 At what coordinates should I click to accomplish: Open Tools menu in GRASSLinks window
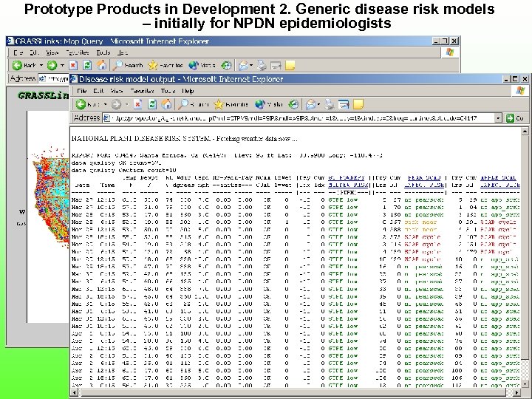pos(103,52)
